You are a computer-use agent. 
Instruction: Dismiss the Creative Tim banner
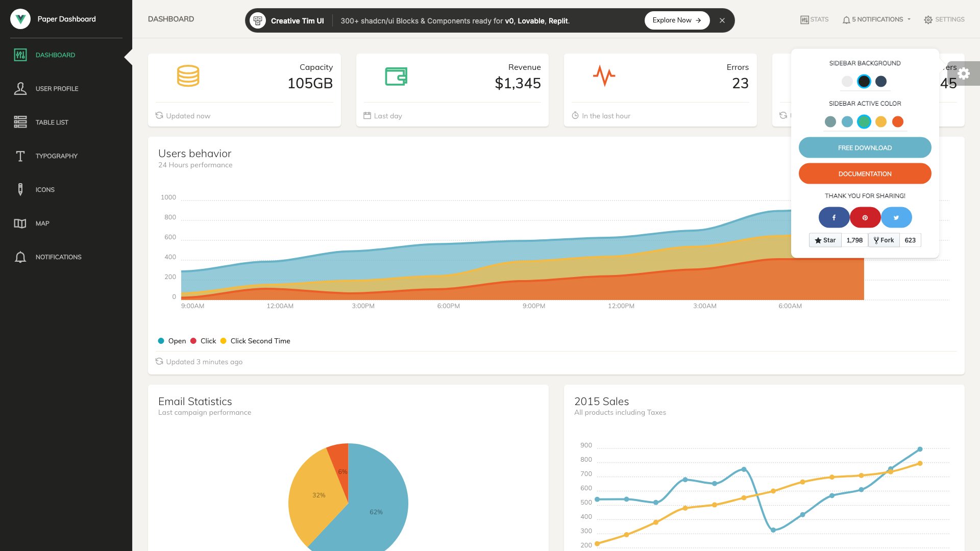tap(722, 20)
